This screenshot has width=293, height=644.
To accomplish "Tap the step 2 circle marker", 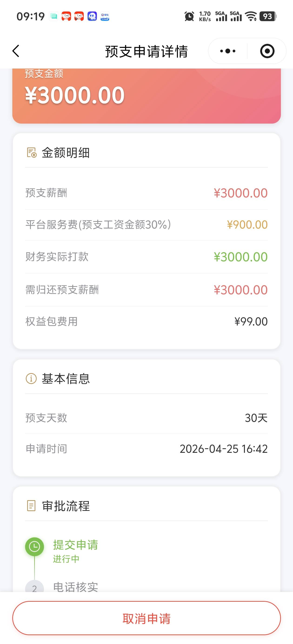I will point(34,588).
